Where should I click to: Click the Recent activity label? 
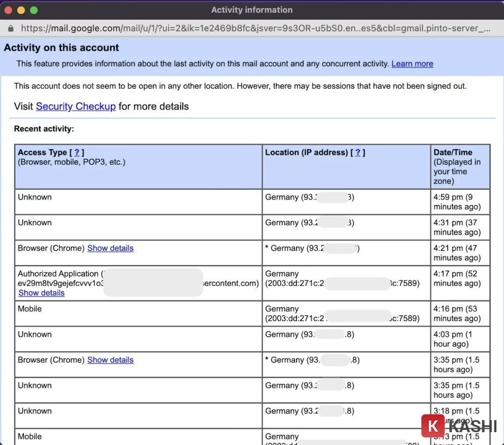tap(44, 129)
